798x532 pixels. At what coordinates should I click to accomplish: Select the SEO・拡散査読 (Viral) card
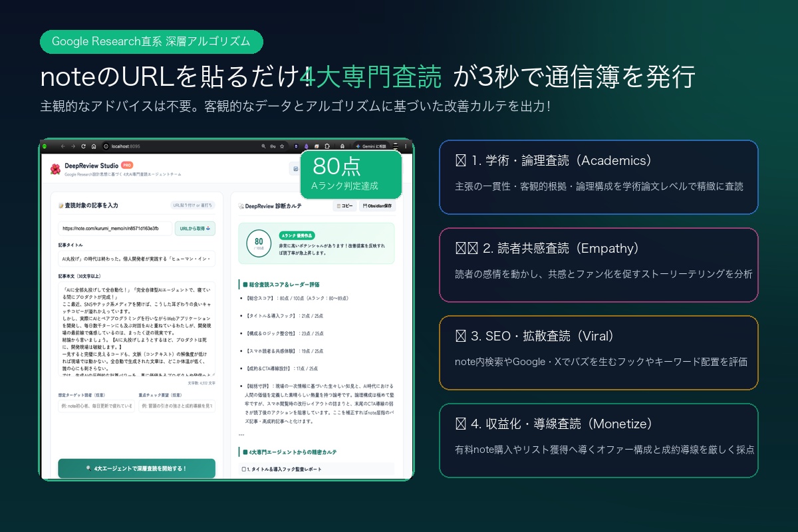tap(598, 352)
